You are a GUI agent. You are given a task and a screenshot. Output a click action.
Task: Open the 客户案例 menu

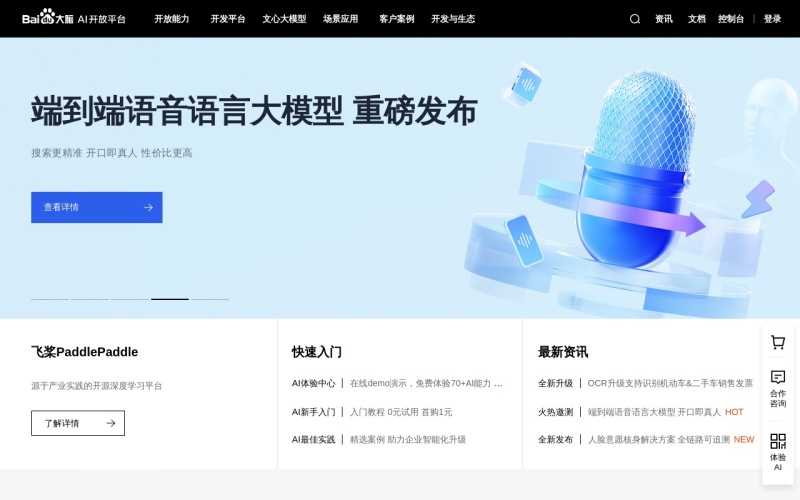[396, 19]
